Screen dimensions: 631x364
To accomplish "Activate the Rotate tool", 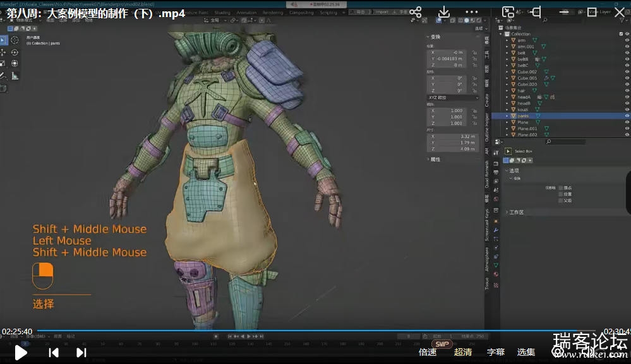I will (15, 52).
